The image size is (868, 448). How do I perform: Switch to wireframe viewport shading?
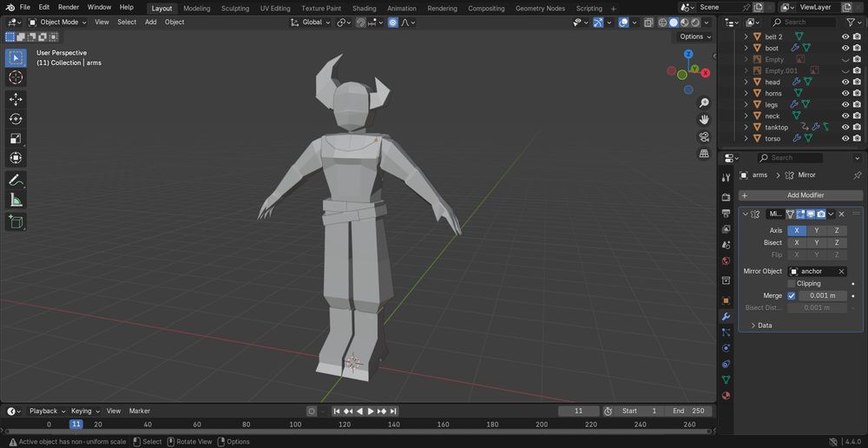[662, 23]
